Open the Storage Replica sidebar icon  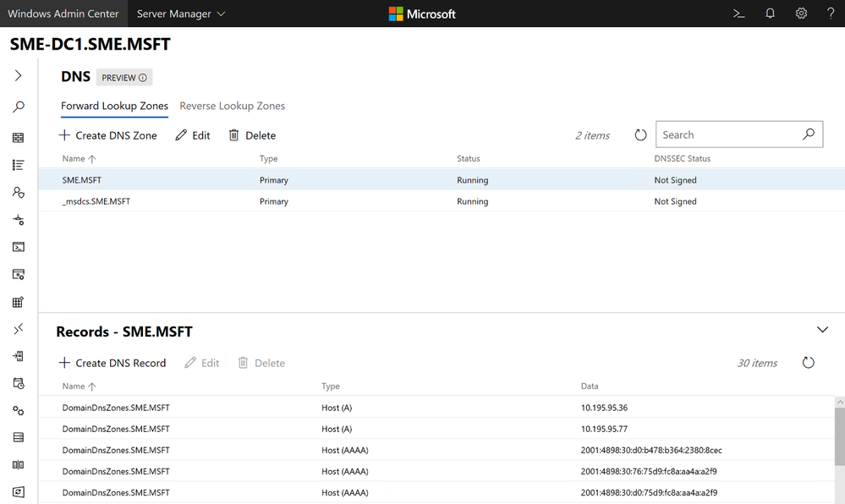pos(19,464)
